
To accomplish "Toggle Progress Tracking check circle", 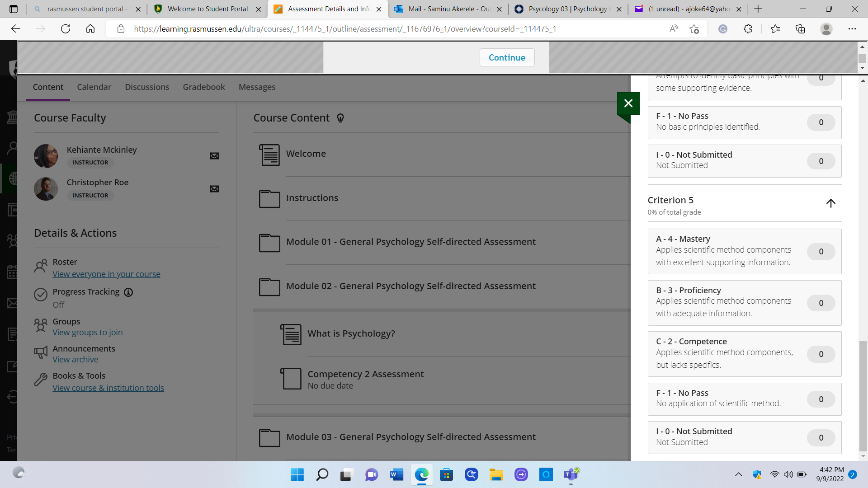I will tap(41, 295).
